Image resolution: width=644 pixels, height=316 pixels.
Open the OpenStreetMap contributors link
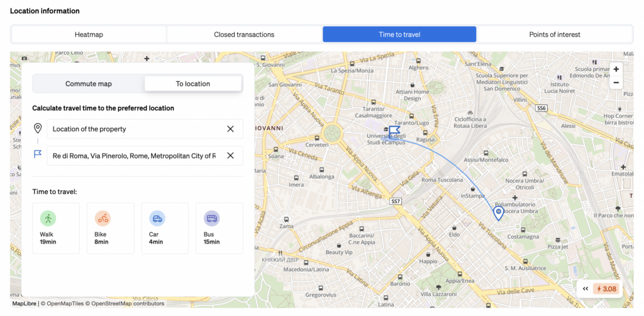coord(128,303)
